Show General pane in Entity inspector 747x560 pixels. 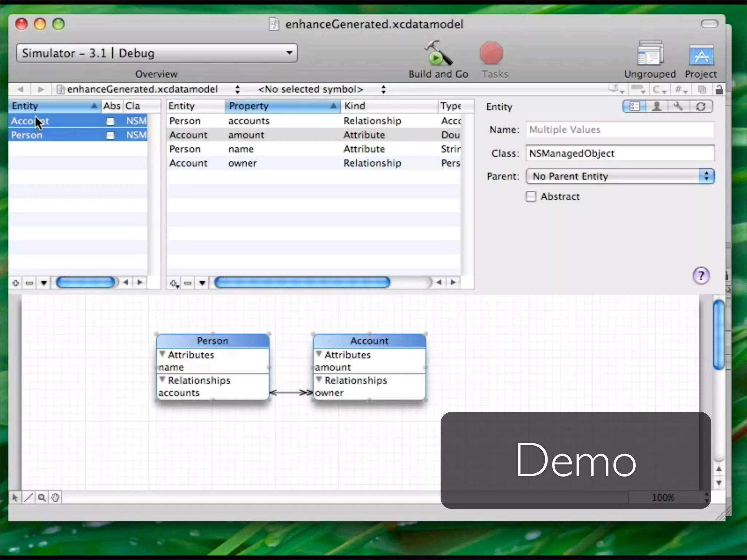[634, 106]
